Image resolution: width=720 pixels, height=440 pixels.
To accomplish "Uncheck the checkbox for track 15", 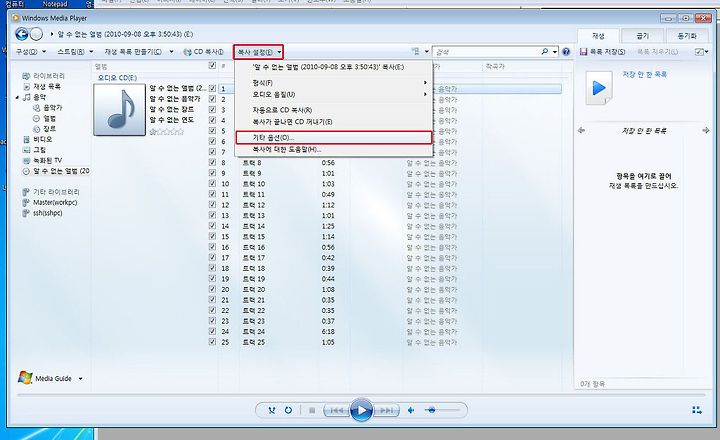I will pos(212,236).
